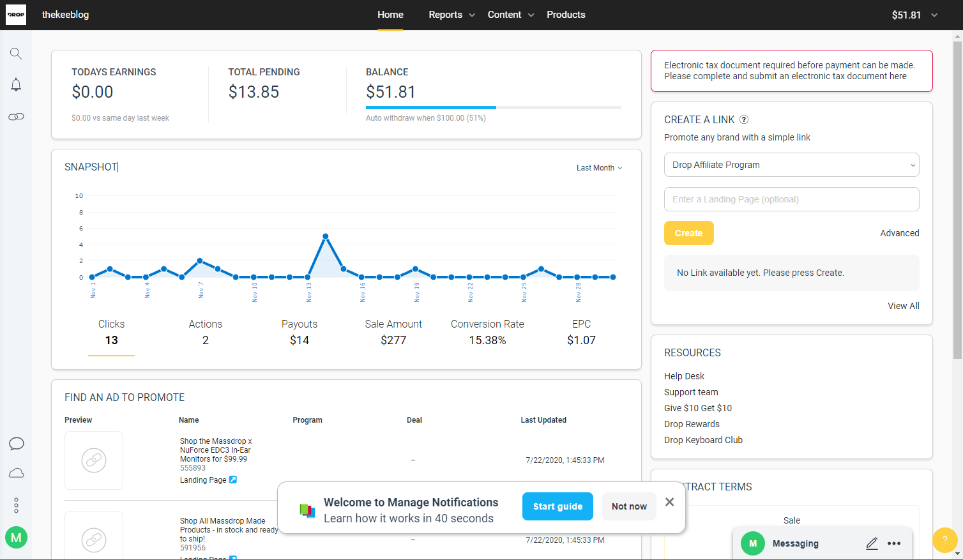Open the Products tab
This screenshot has width=963, height=560.
point(566,15)
